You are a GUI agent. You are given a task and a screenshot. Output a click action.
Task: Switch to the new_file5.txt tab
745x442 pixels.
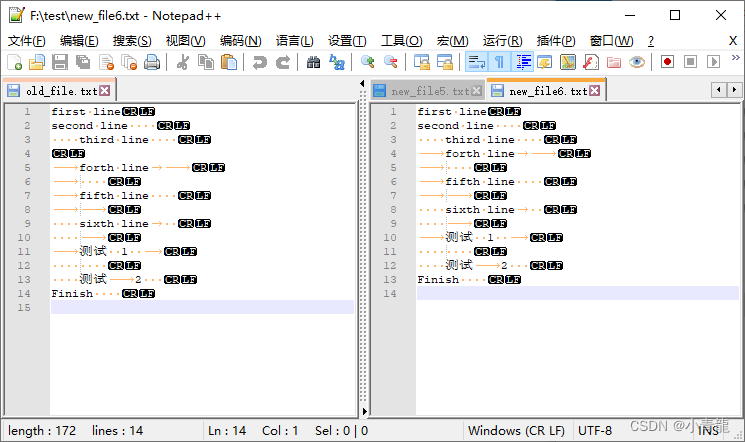[x=427, y=91]
